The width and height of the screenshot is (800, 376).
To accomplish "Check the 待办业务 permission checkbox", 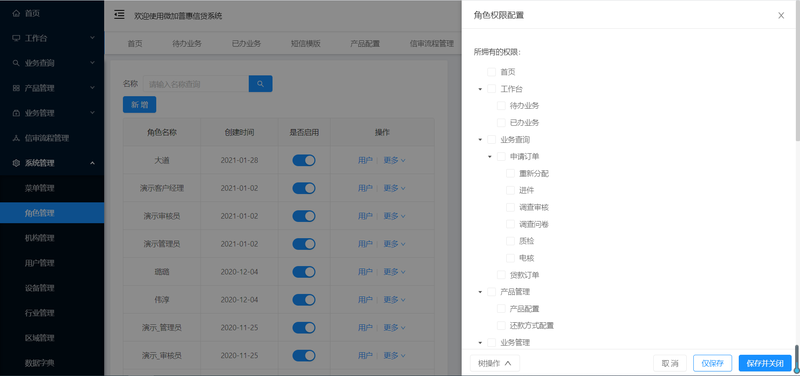I will [501, 106].
